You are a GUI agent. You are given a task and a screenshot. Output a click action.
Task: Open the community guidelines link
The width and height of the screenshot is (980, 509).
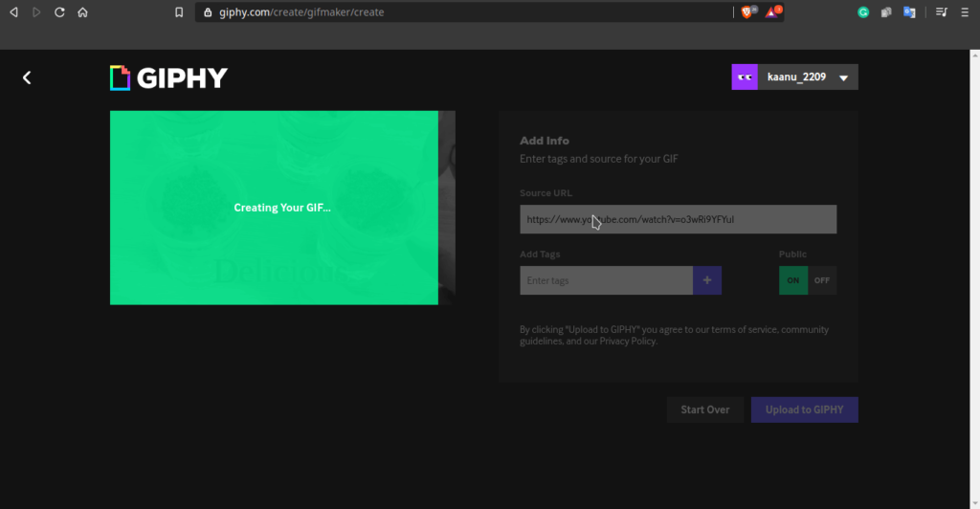(x=674, y=336)
